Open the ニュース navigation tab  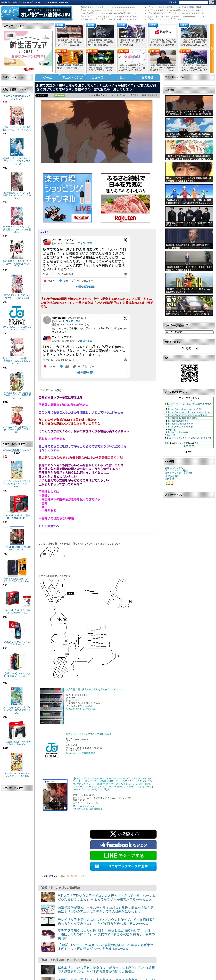[x=97, y=77]
